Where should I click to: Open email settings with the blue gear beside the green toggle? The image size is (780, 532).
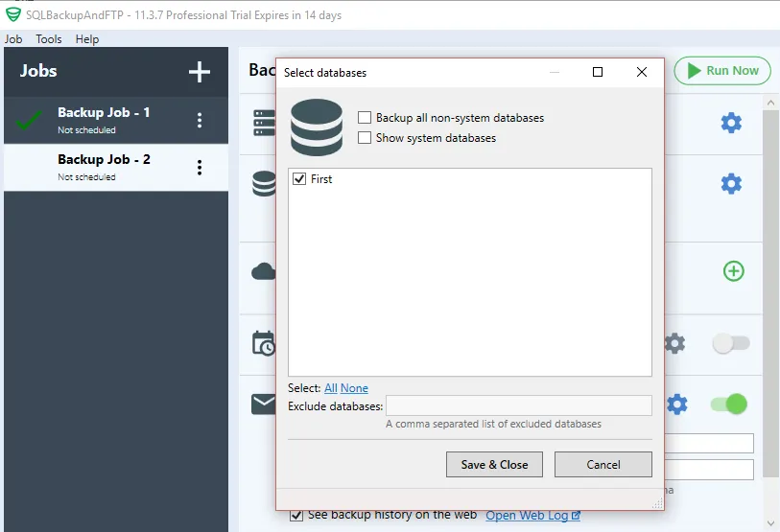coord(676,405)
